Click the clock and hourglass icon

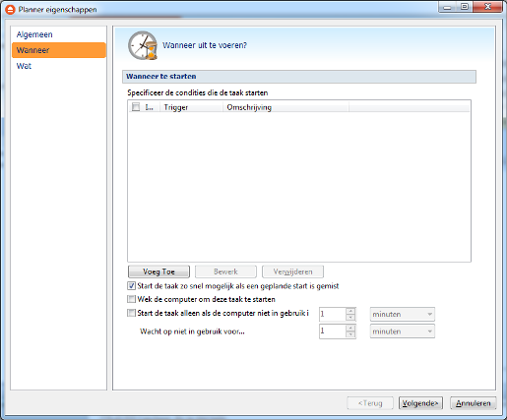[143, 45]
